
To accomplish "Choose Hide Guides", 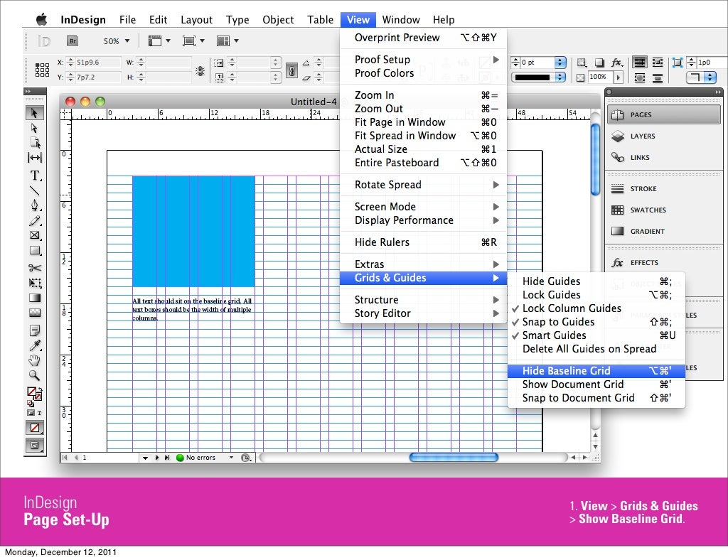I will pos(596,281).
